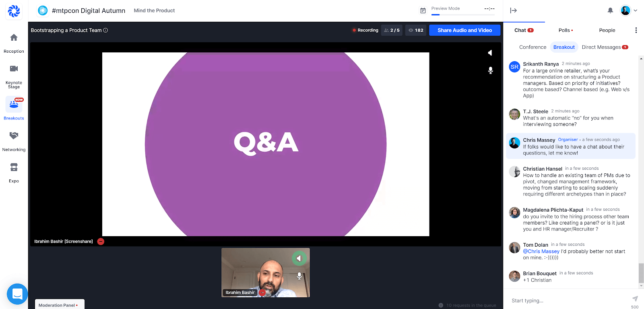Expand the Moderation Panel
The width and height of the screenshot is (644, 309).
59,305
